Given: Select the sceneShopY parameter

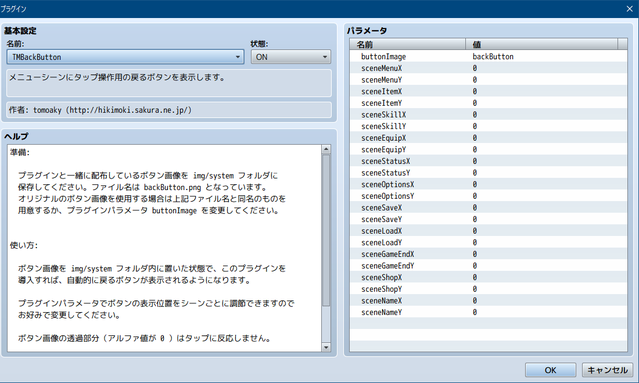Looking at the screenshot, I should point(381,289).
